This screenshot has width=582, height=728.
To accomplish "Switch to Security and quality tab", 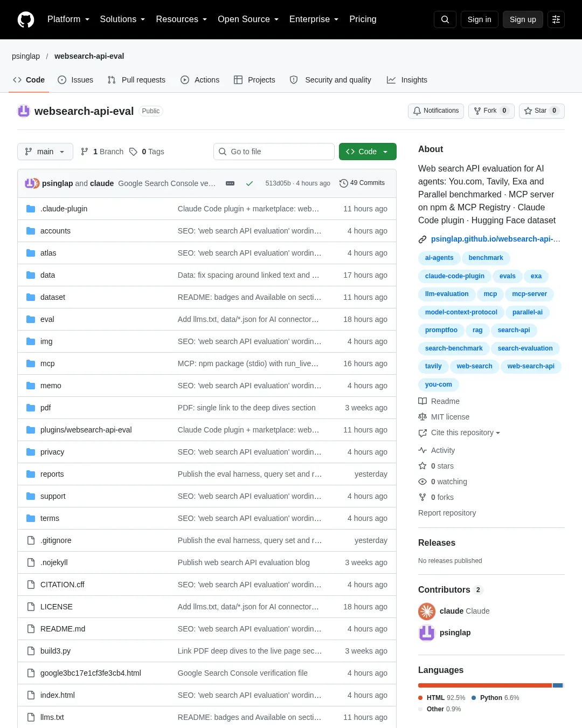I will 330,80.
